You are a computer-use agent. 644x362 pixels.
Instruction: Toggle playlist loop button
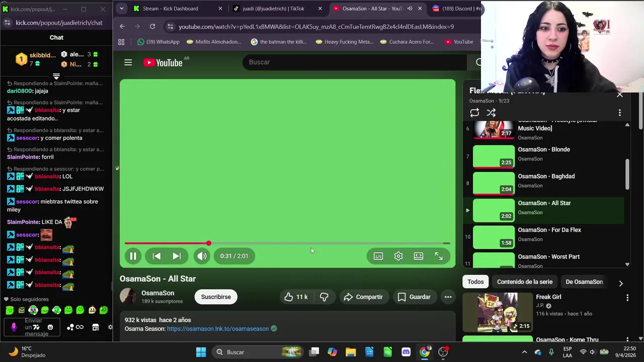474,113
